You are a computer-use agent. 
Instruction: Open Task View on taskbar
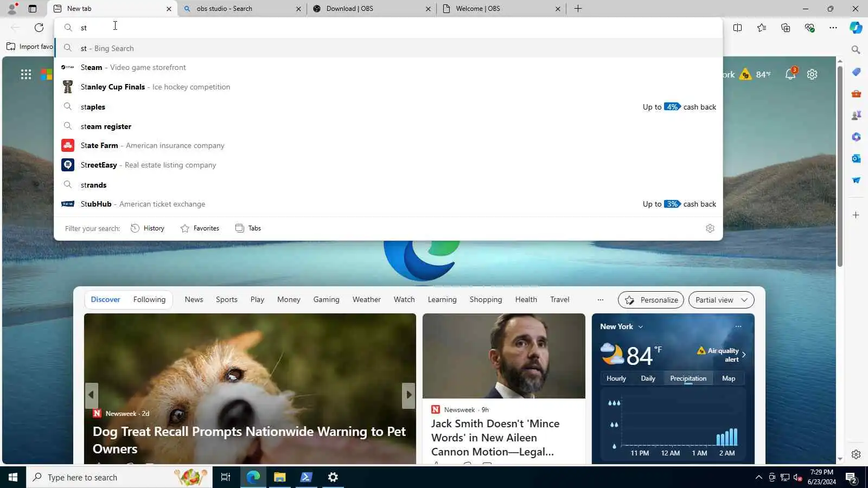point(226,477)
